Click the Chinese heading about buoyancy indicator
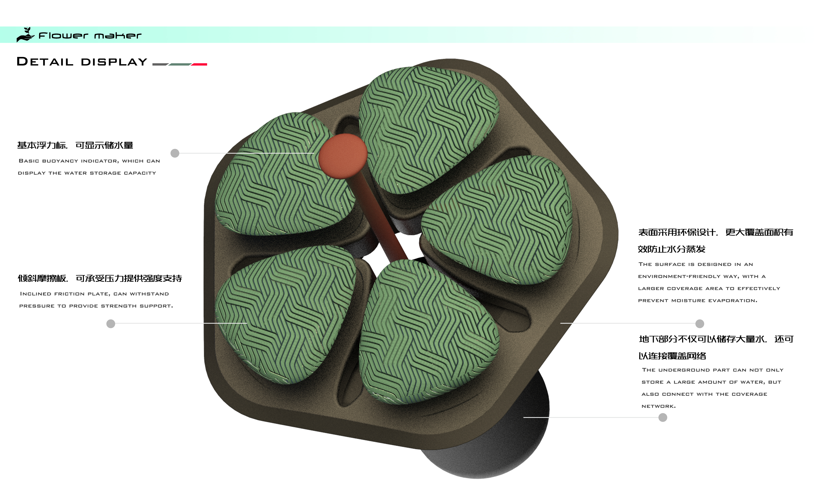Viewport: 822px width, 504px height. click(x=75, y=145)
